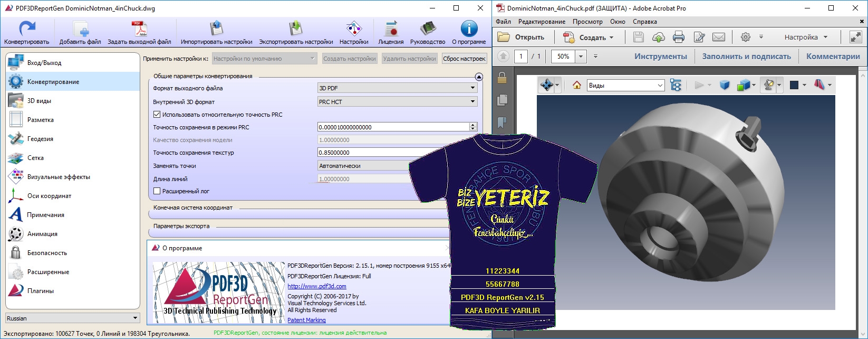Open Визуальные эффекты section
Image resolution: width=868 pixels, height=339 pixels.
pos(73,177)
